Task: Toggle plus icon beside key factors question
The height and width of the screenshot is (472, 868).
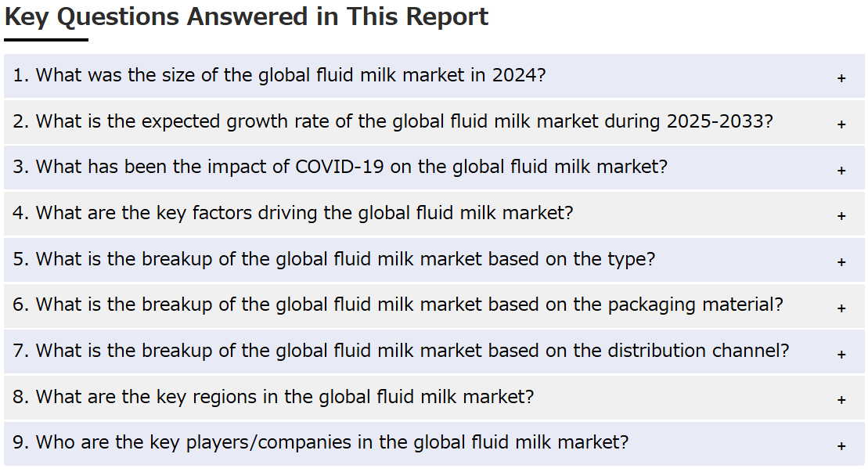Action: [x=841, y=216]
